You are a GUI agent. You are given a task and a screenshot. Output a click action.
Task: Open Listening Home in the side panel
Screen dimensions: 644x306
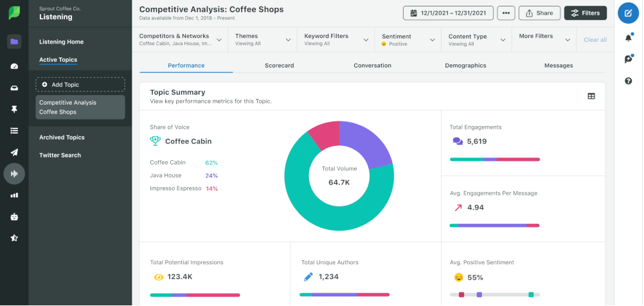[61, 42]
